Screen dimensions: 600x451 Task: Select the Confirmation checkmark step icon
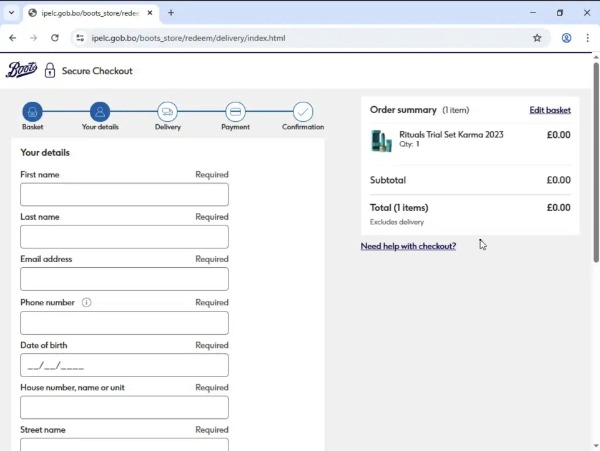303,112
